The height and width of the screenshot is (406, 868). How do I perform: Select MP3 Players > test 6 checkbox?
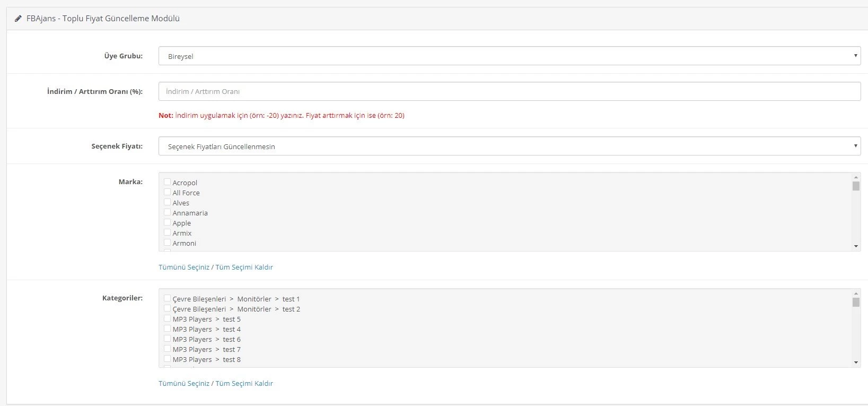[167, 339]
